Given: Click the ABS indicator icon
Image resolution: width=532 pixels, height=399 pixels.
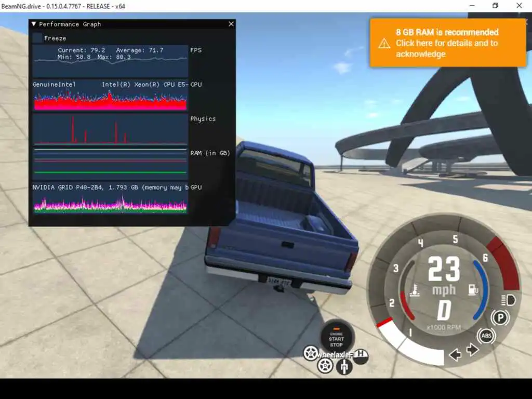Looking at the screenshot, I should (x=486, y=336).
